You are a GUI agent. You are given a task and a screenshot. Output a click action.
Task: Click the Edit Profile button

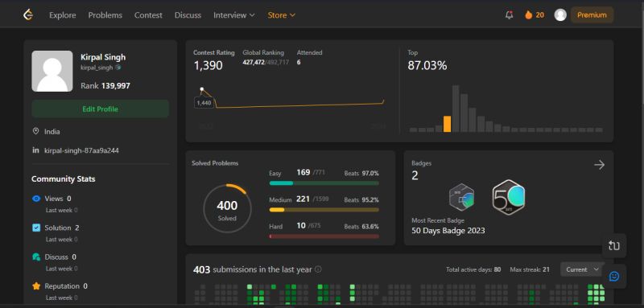(x=100, y=109)
